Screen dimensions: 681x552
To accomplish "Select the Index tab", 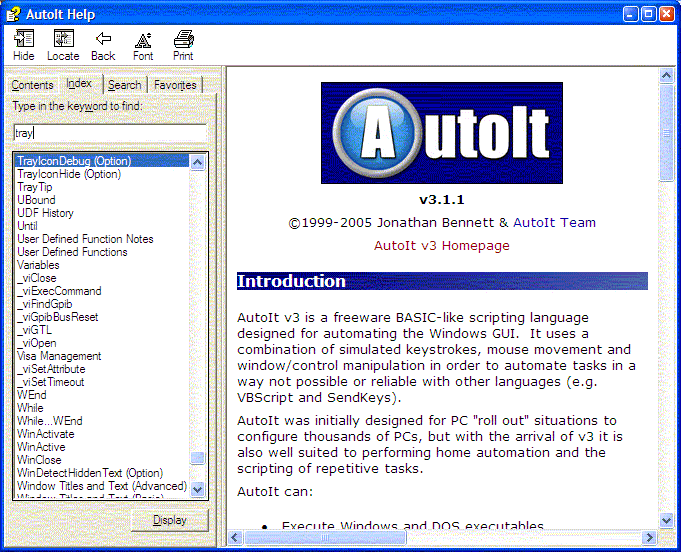I will [x=79, y=83].
